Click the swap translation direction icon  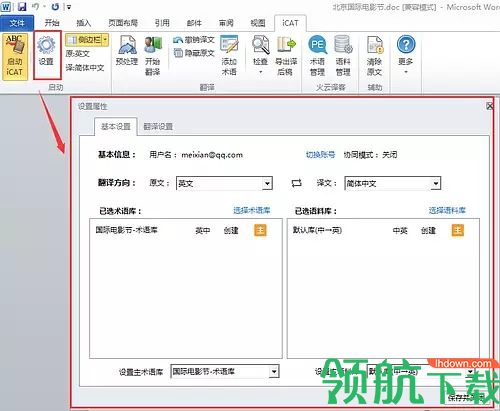point(296,183)
